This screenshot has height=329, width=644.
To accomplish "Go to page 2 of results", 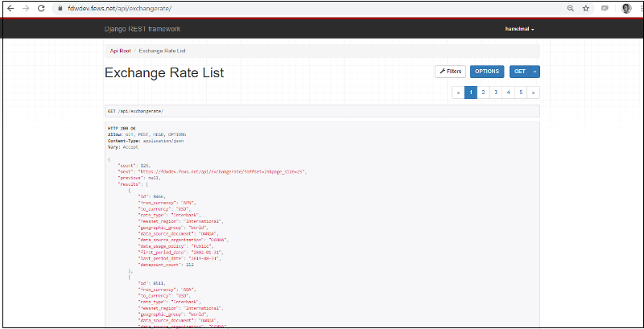I will click(483, 93).
